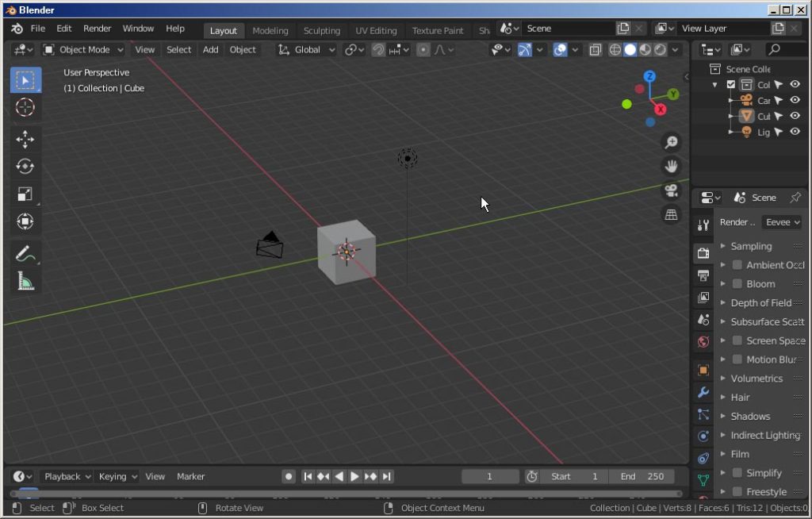Select the Modifier Properties wrench icon
Viewport: 812px width, 519px height.
pos(703,392)
